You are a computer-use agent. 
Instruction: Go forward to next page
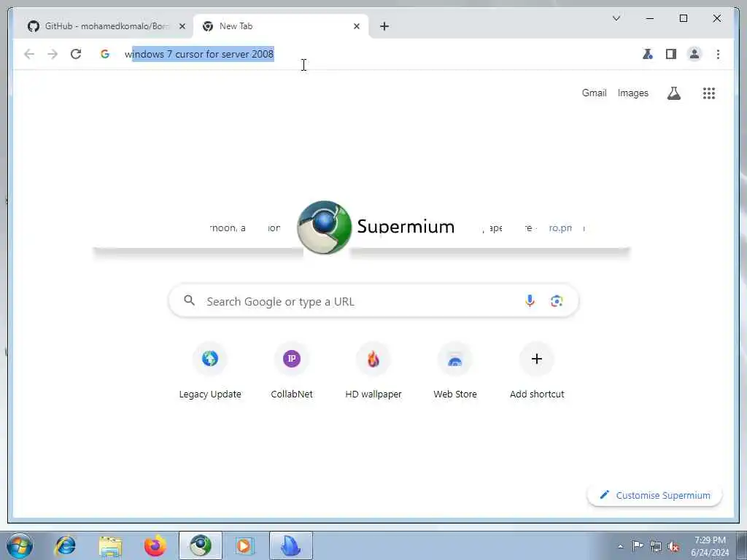[53, 54]
